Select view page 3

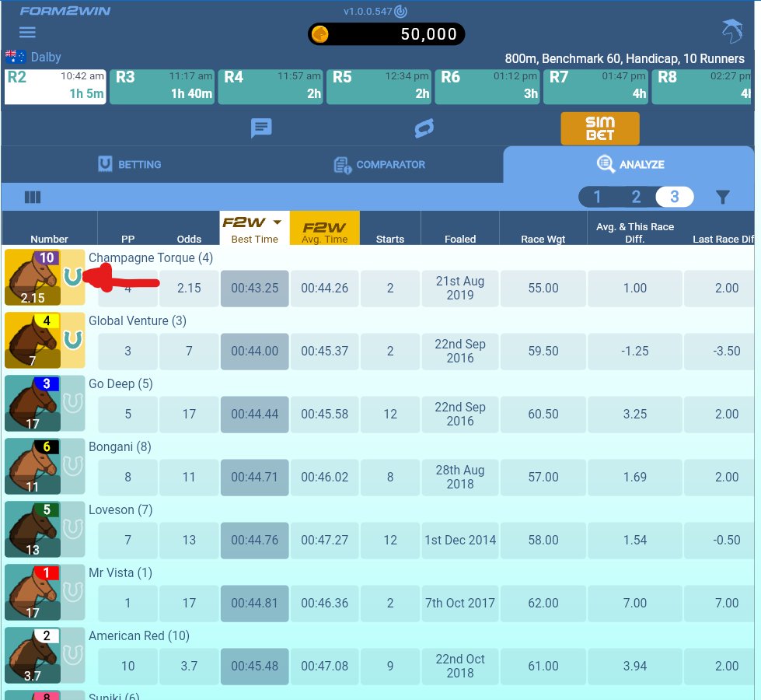click(x=675, y=197)
